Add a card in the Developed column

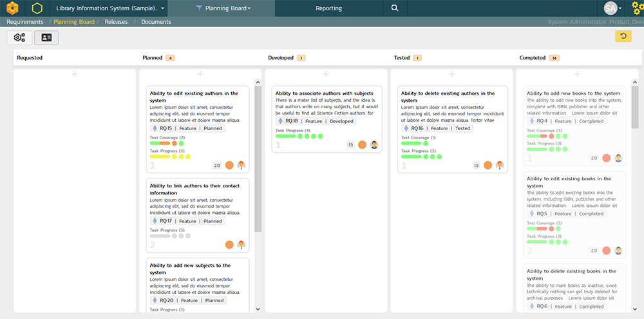(326, 75)
